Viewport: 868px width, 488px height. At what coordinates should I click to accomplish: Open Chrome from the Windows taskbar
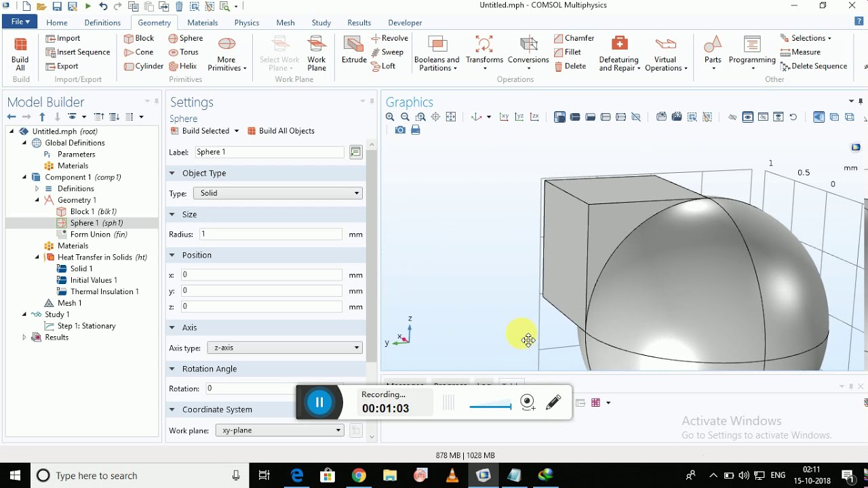click(359, 475)
